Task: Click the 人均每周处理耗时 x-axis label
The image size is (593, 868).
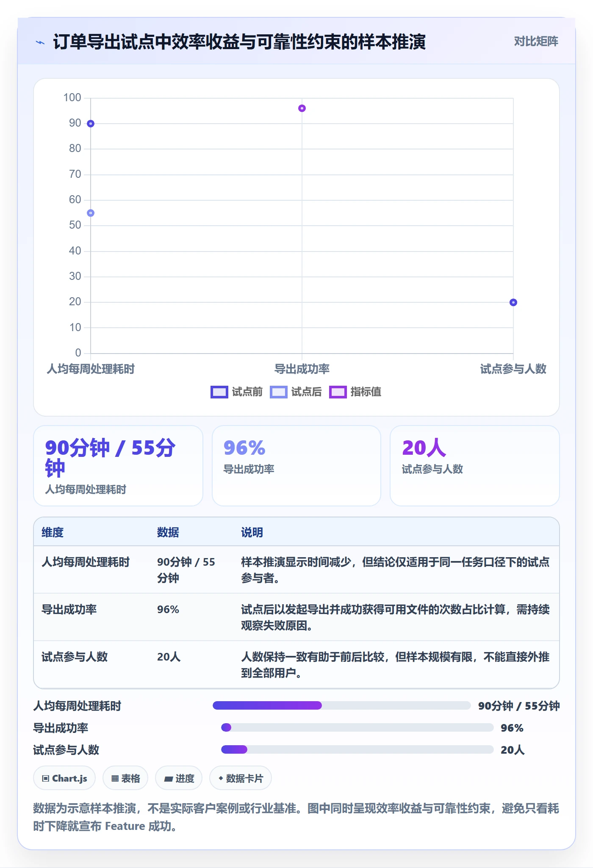Action: pos(91,369)
